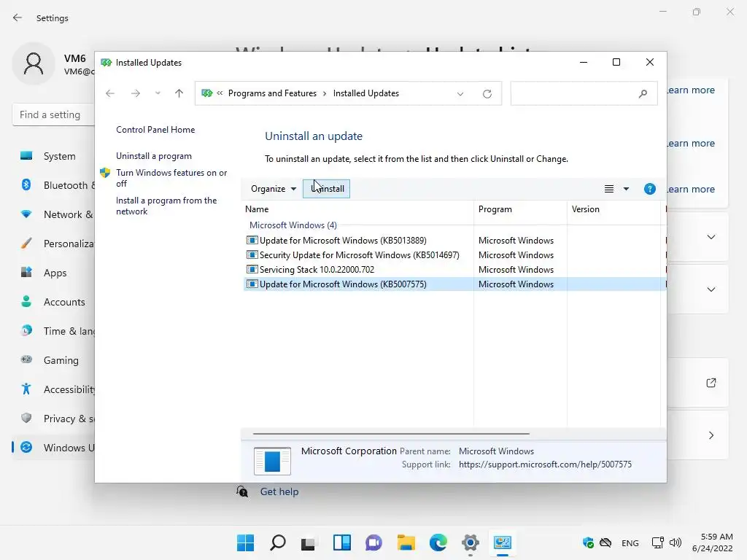Go back in the Settings window
Image resolution: width=747 pixels, height=560 pixels.
pos(18,17)
